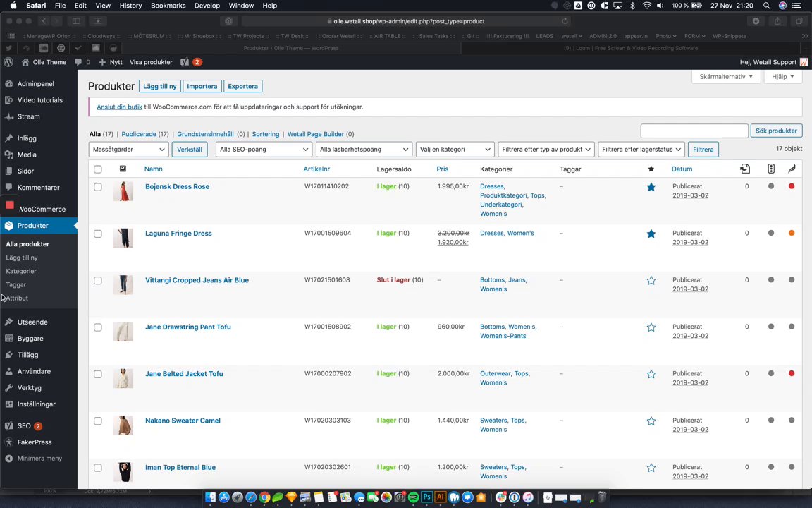The image size is (812, 508).
Task: Open Filtrera efter typ av produkt dropdown
Action: pyautogui.click(x=546, y=150)
